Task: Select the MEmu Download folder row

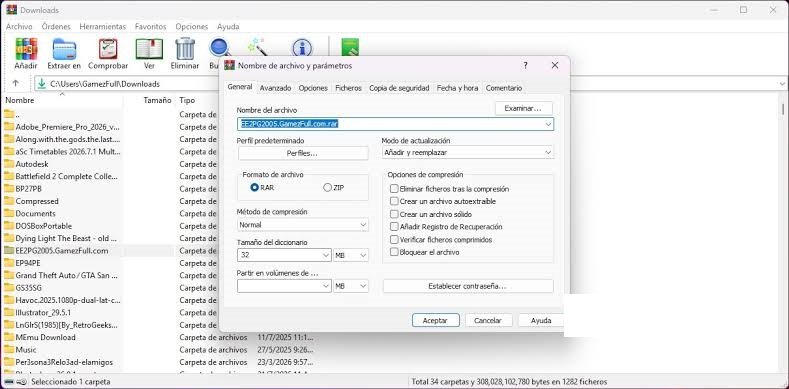Action: click(45, 337)
